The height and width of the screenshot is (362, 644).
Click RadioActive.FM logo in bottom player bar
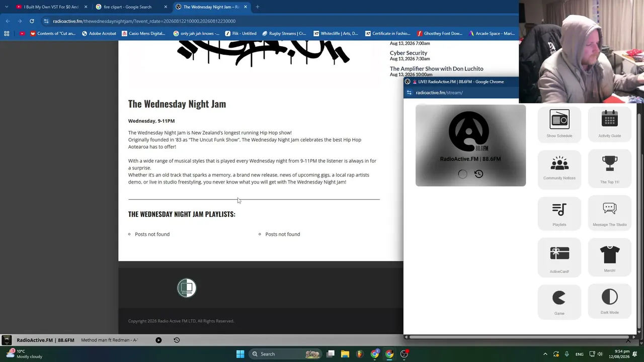7,340
